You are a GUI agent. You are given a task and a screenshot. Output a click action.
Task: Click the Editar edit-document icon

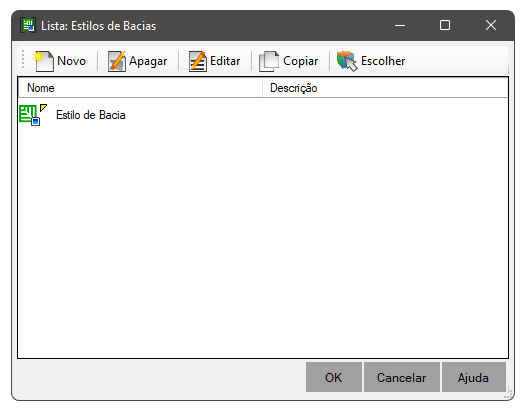[x=198, y=61]
